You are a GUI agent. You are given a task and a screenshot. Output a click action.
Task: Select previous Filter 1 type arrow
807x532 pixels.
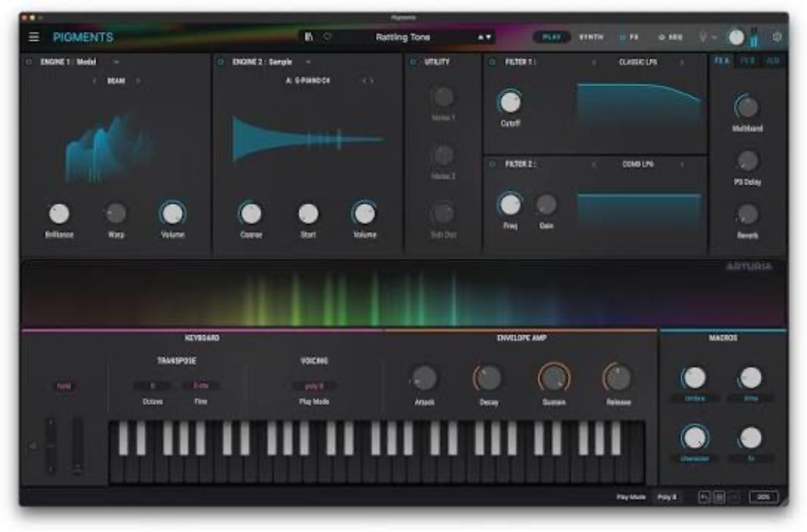[593, 62]
